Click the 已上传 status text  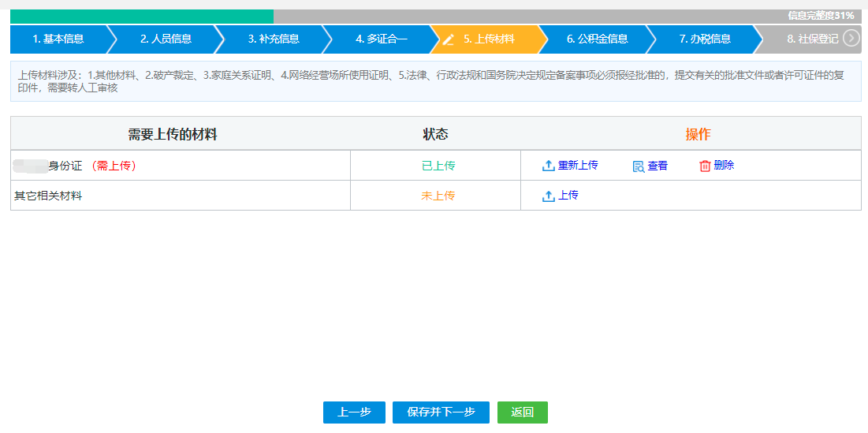pyautogui.click(x=438, y=166)
